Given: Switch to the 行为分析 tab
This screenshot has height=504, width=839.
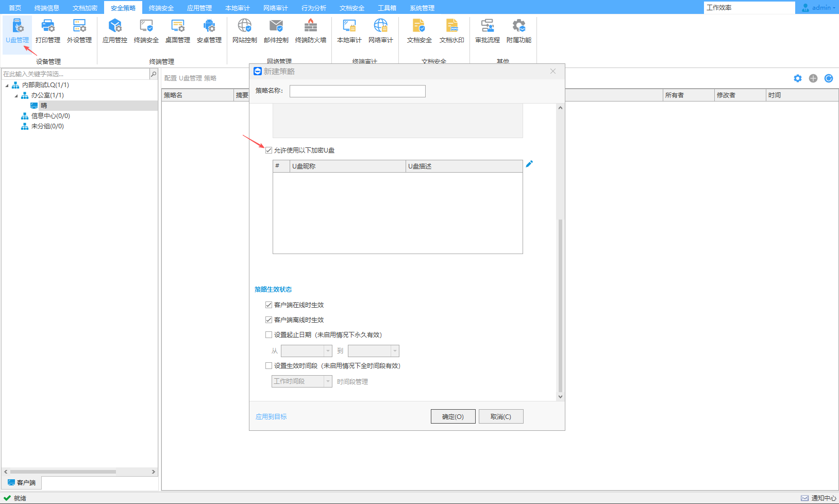Looking at the screenshot, I should point(314,8).
